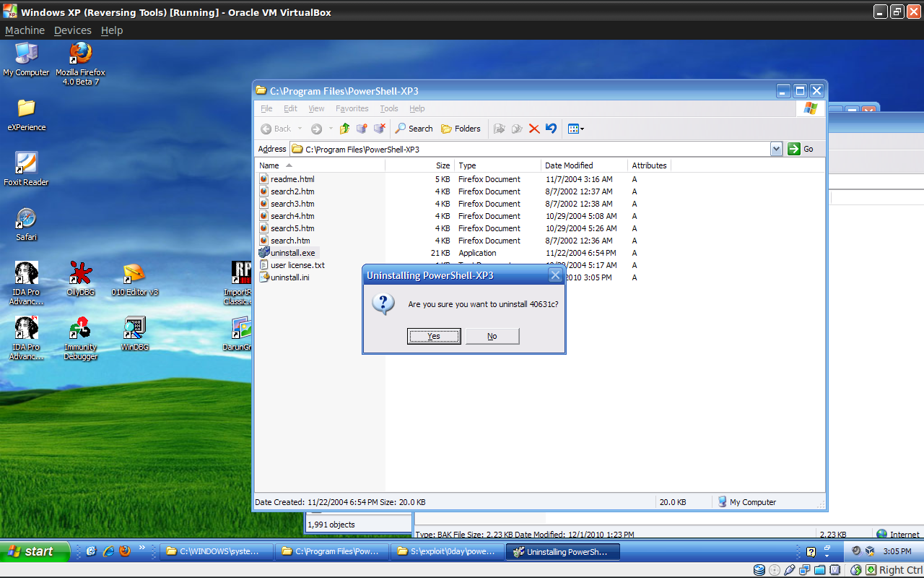Viewport: 924px width, 578px height.
Task: Click the Move To toolbar icon
Action: click(499, 129)
